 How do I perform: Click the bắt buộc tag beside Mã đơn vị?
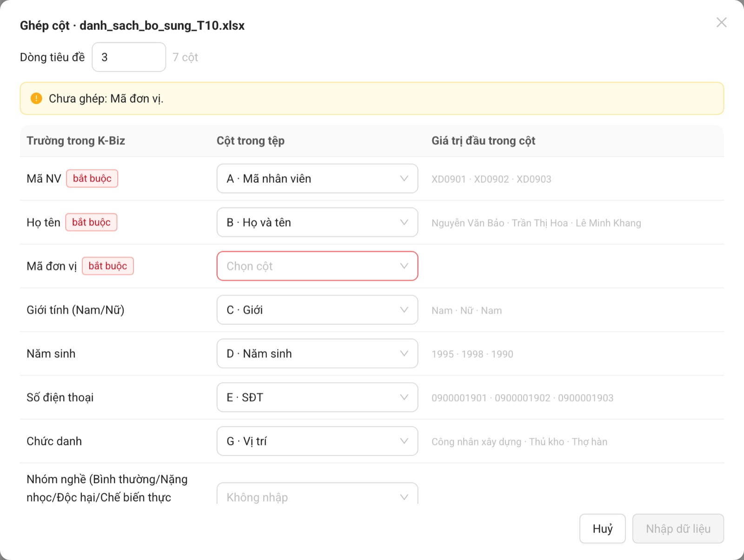point(108,266)
